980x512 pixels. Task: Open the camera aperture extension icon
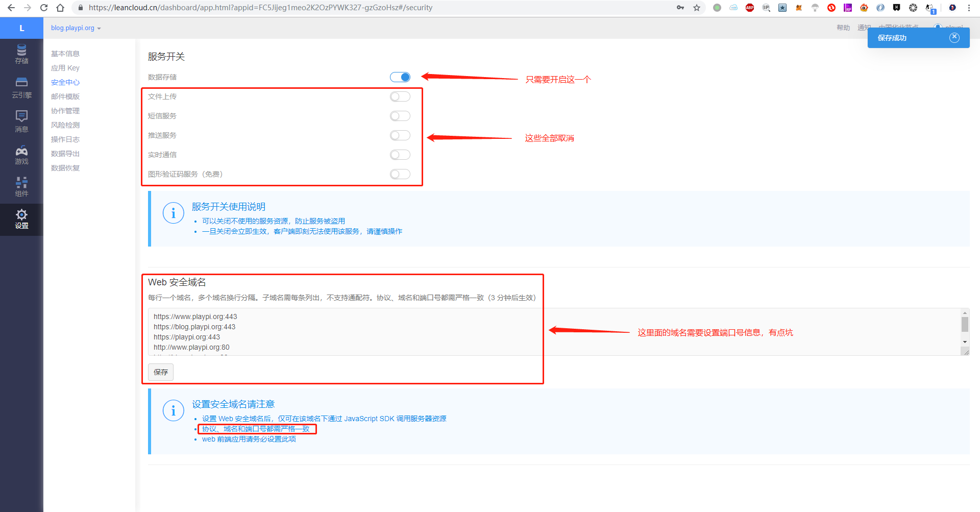pyautogui.click(x=913, y=8)
